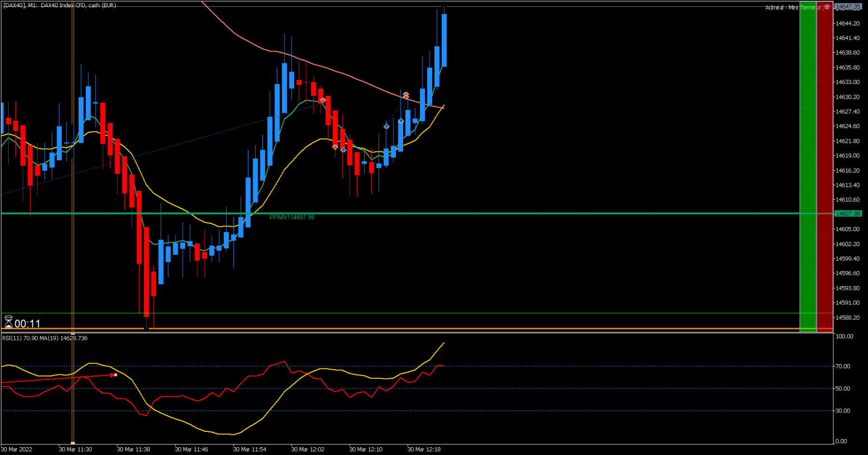Click the 30 Mar 12:02 time axis label
This screenshot has width=868, height=455.
point(308,449)
